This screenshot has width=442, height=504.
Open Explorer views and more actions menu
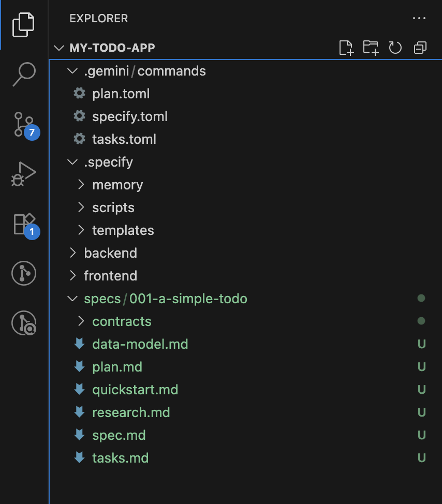[419, 18]
